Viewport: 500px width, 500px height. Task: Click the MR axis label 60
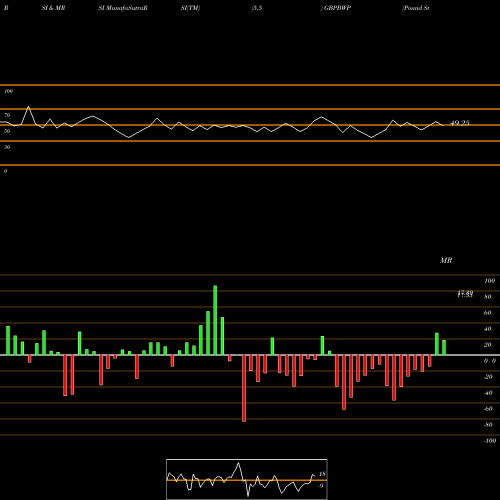488,313
